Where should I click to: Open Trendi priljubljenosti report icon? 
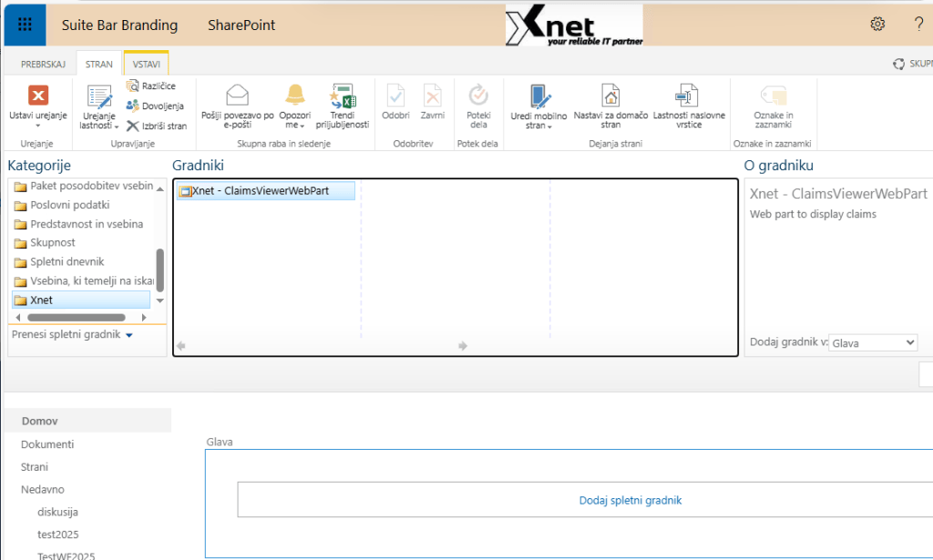343,95
